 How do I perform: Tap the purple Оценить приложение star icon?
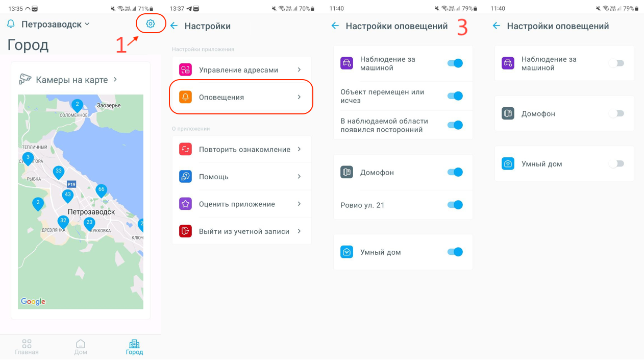[x=185, y=204]
